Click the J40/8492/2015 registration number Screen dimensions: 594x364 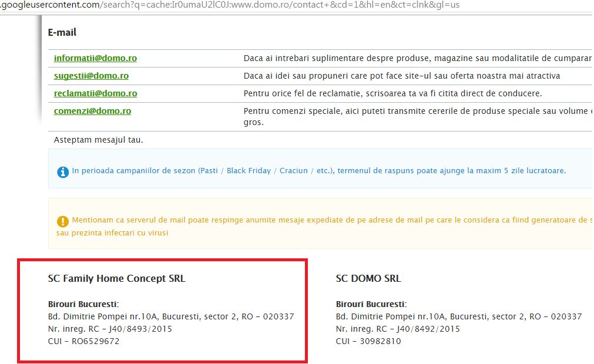(x=428, y=329)
